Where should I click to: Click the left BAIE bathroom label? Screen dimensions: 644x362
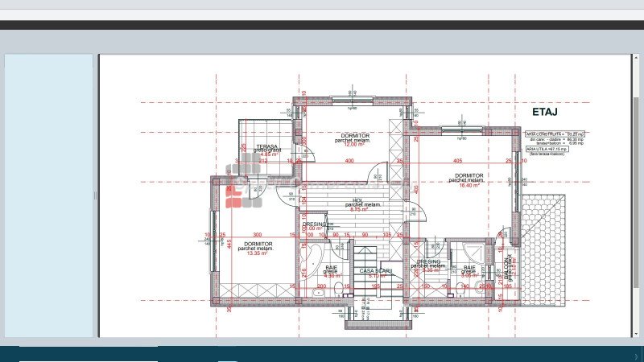coord(331,268)
